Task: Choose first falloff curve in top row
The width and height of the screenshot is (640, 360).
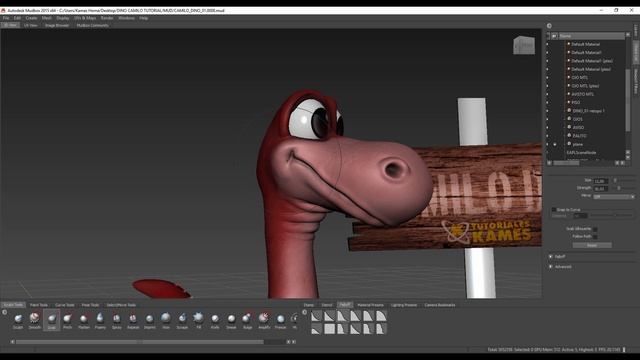Action: (x=316, y=316)
